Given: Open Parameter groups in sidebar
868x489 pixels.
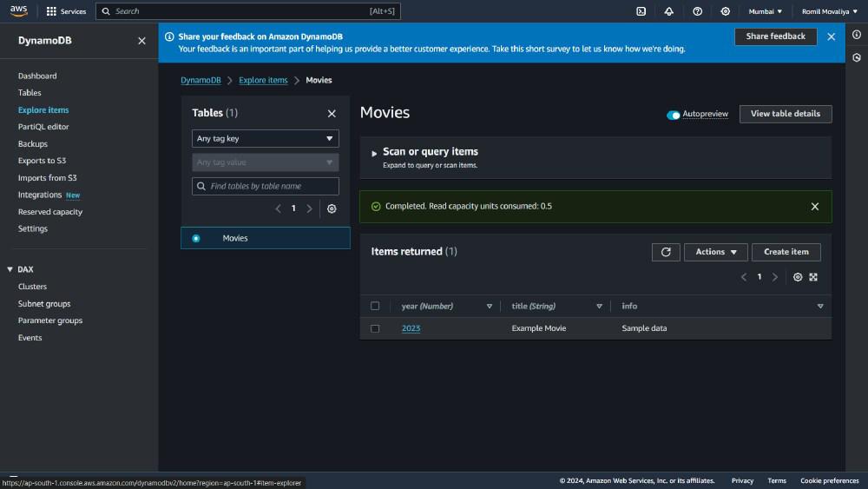Looking at the screenshot, I should (49, 320).
